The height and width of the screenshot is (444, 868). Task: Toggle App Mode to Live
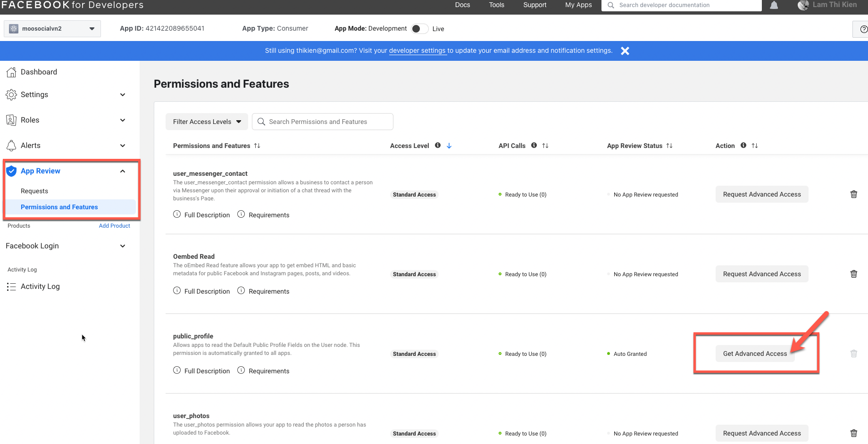pyautogui.click(x=419, y=29)
